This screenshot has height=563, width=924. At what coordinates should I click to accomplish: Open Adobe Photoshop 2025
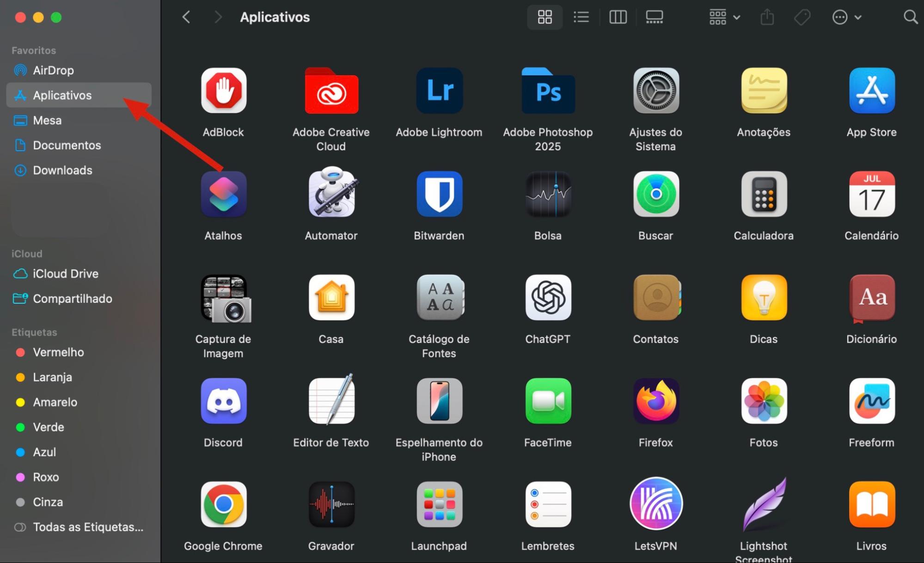[547, 91]
